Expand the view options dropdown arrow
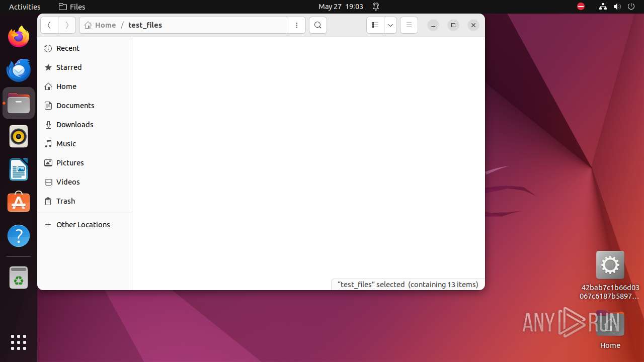 [x=390, y=25]
